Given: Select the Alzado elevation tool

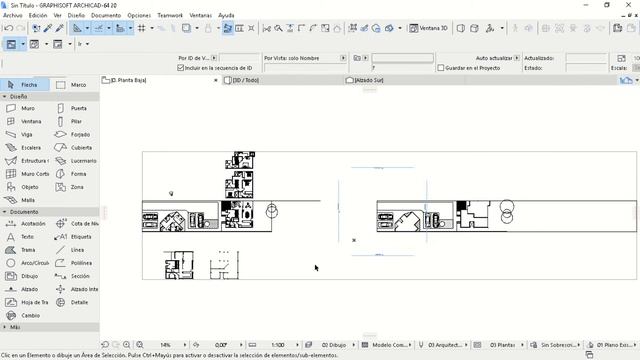Looking at the screenshot, I should (24, 289).
